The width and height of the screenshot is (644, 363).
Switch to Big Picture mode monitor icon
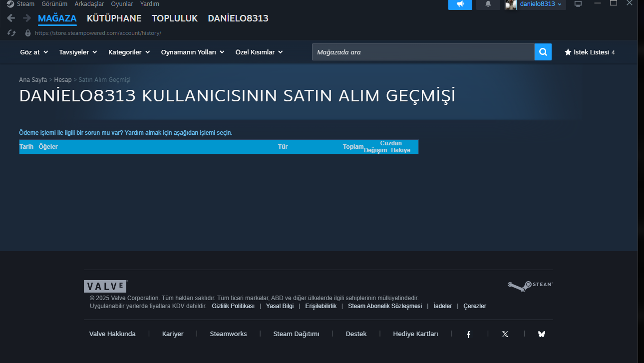click(x=578, y=4)
